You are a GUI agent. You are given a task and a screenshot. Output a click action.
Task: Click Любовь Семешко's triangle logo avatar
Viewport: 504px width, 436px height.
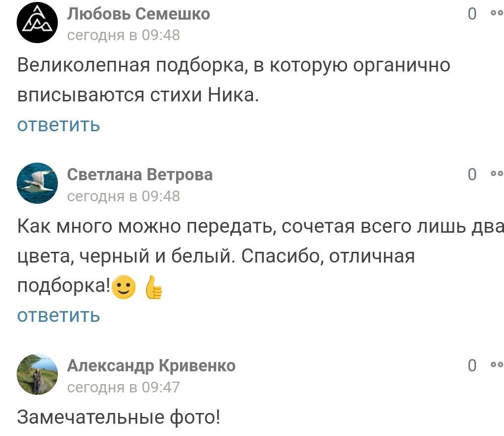[37, 23]
